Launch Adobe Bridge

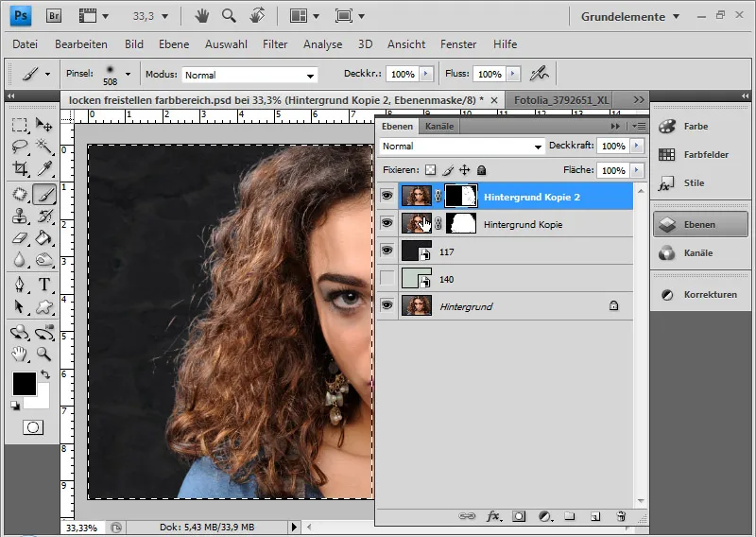click(54, 16)
